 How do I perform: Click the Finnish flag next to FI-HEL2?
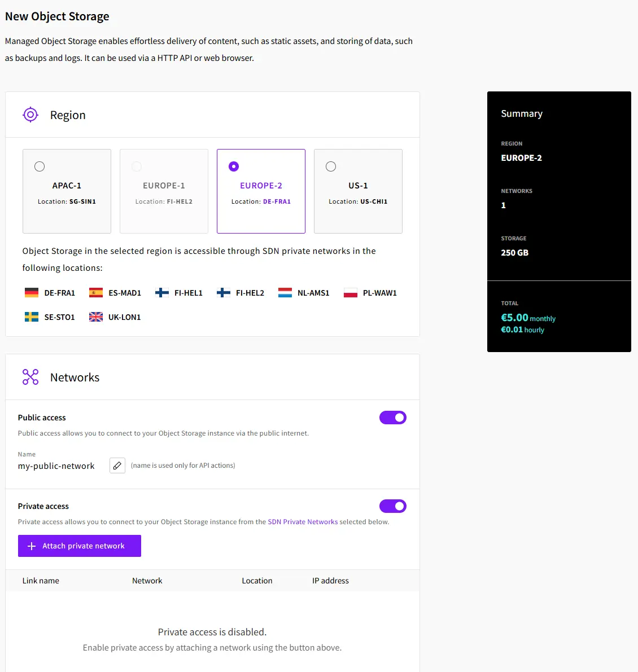(x=224, y=293)
